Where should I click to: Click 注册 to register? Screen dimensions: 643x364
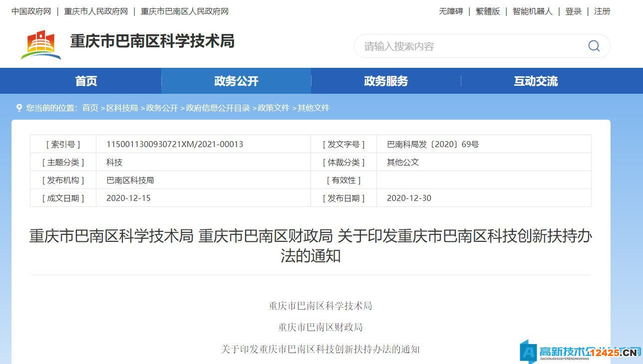pos(601,11)
